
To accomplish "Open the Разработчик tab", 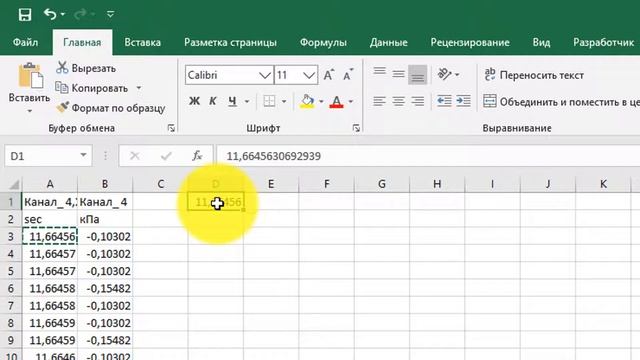I will 603,42.
